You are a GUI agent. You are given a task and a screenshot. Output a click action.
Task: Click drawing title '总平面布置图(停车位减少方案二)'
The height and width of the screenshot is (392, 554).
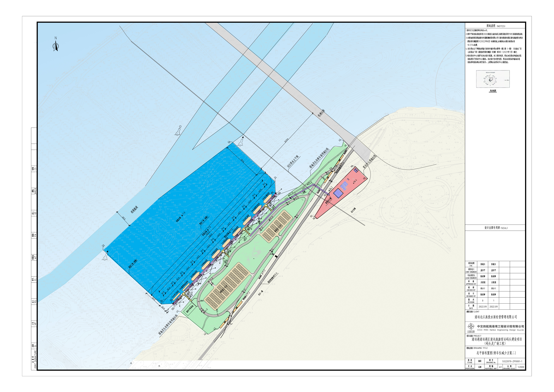496,353
